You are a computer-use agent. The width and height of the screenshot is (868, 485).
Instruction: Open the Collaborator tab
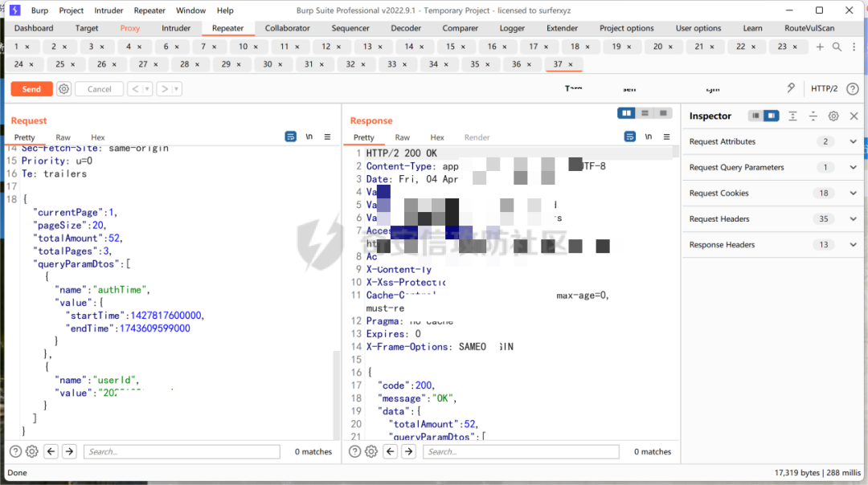pos(287,28)
